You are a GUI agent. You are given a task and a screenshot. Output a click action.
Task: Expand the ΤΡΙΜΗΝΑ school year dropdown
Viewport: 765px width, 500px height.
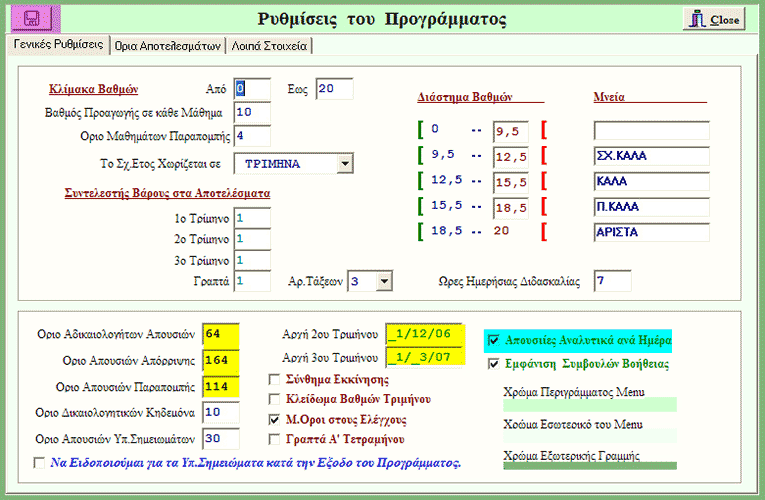345,163
